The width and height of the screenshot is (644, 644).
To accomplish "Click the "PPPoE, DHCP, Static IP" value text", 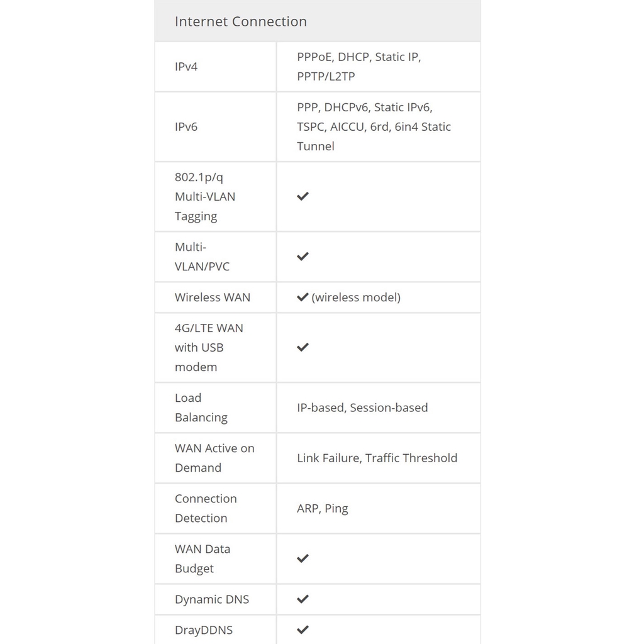I will [x=358, y=57].
